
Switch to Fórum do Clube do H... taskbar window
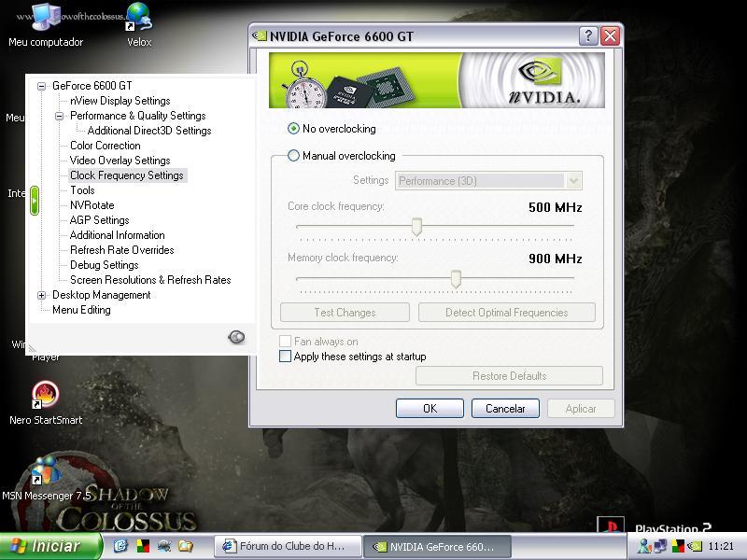pos(288,546)
